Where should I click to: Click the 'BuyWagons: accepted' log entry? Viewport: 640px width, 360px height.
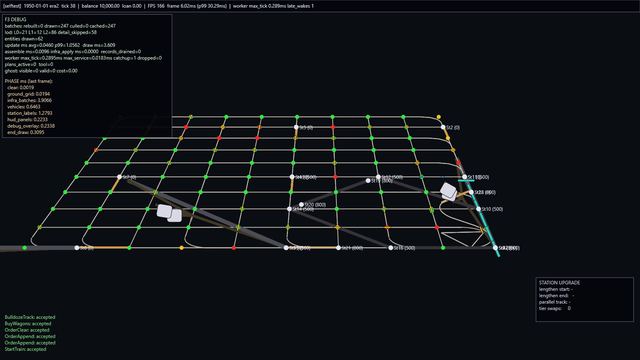[27, 324]
